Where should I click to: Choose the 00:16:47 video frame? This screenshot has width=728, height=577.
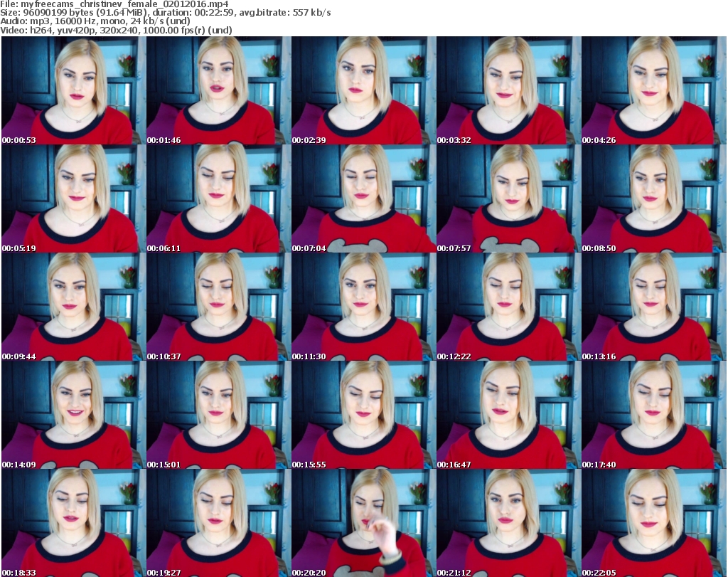point(508,415)
